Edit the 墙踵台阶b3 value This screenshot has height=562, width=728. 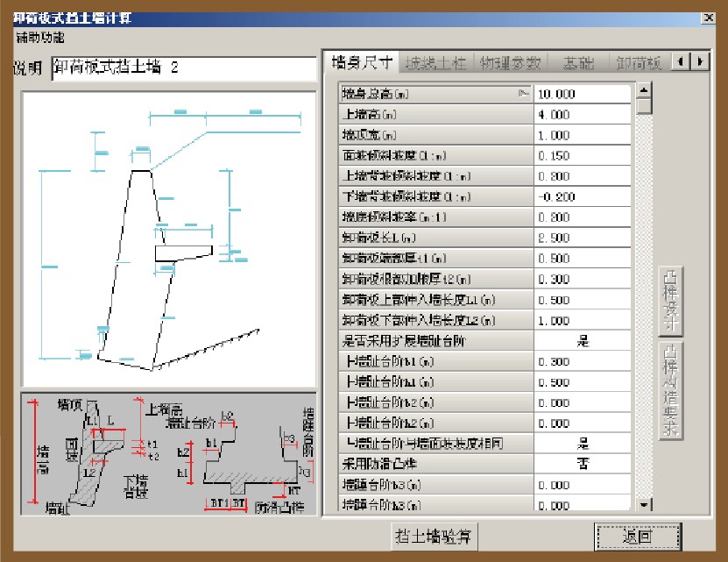pos(583,485)
